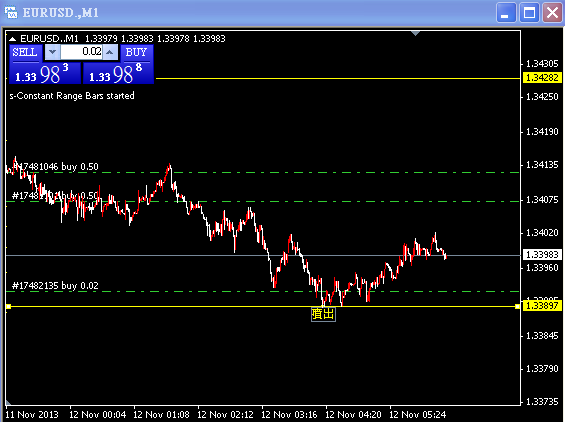565x422 pixels.
Task: Click the yellow 賣出 label on lower line
Action: click(x=323, y=314)
